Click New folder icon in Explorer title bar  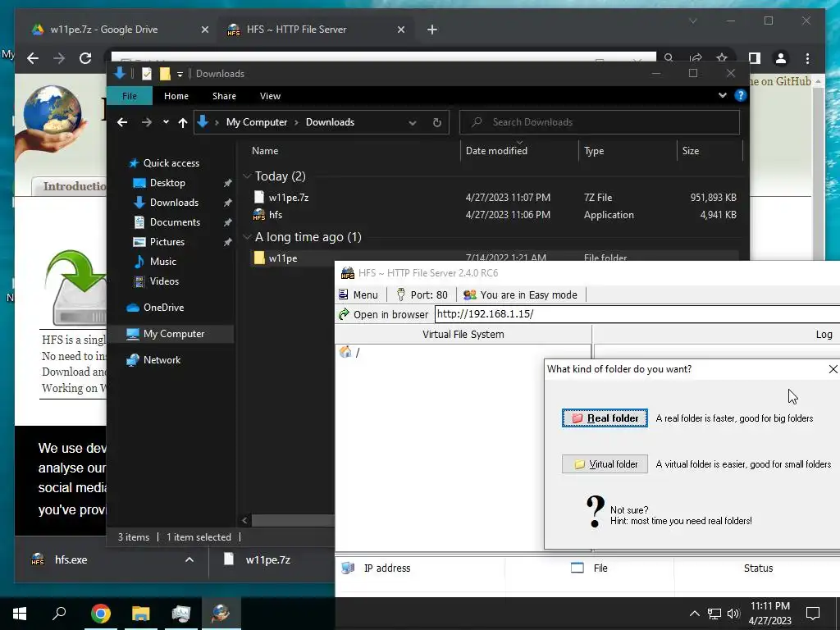165,74
